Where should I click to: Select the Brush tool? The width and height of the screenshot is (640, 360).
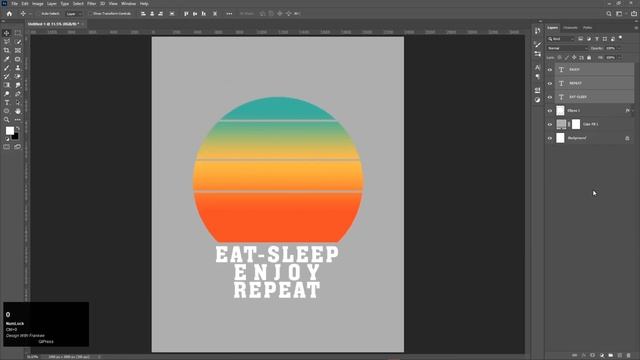pos(7,68)
